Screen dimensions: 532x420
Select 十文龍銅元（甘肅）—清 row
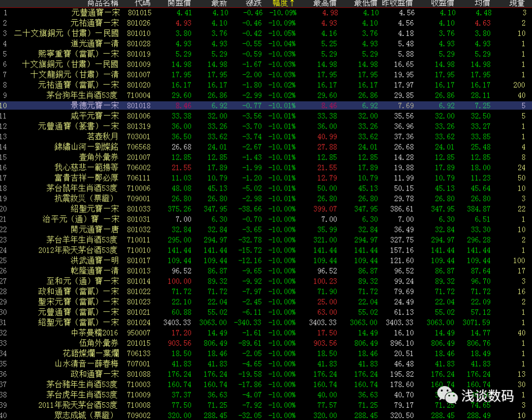point(266,75)
